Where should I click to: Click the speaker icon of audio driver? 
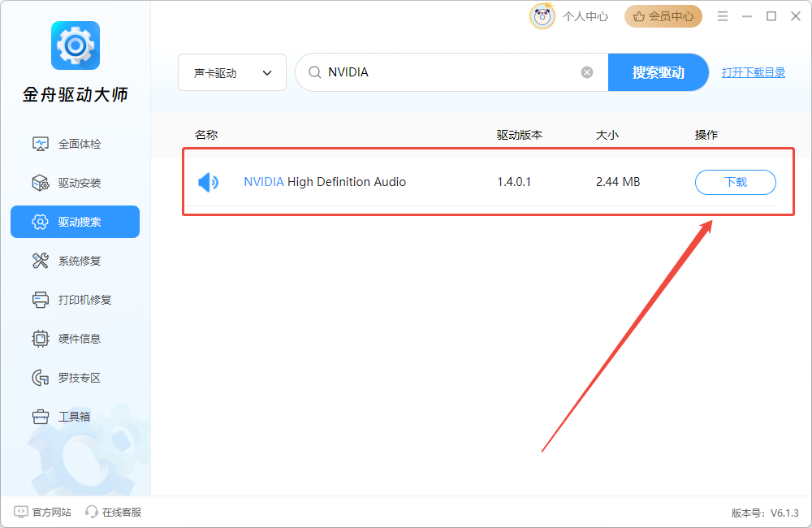[x=208, y=183]
